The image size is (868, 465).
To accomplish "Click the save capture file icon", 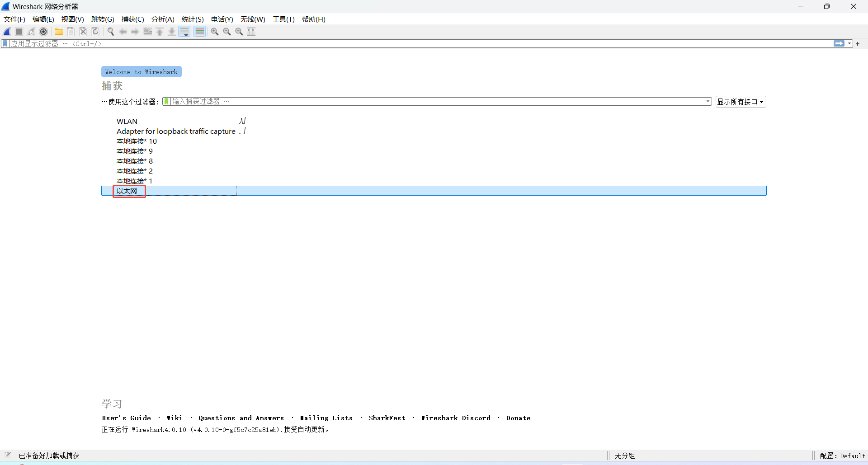I will 71,32.
